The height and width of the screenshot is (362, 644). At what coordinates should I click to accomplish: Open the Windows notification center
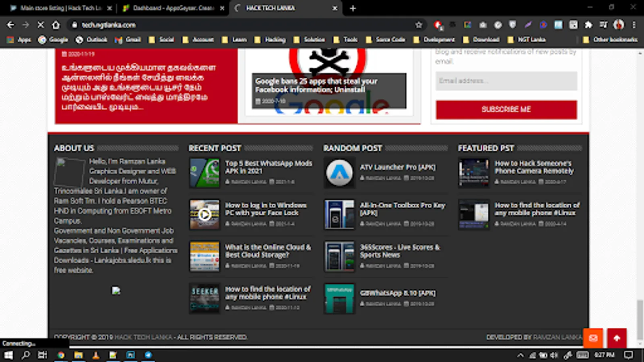coord(628,355)
